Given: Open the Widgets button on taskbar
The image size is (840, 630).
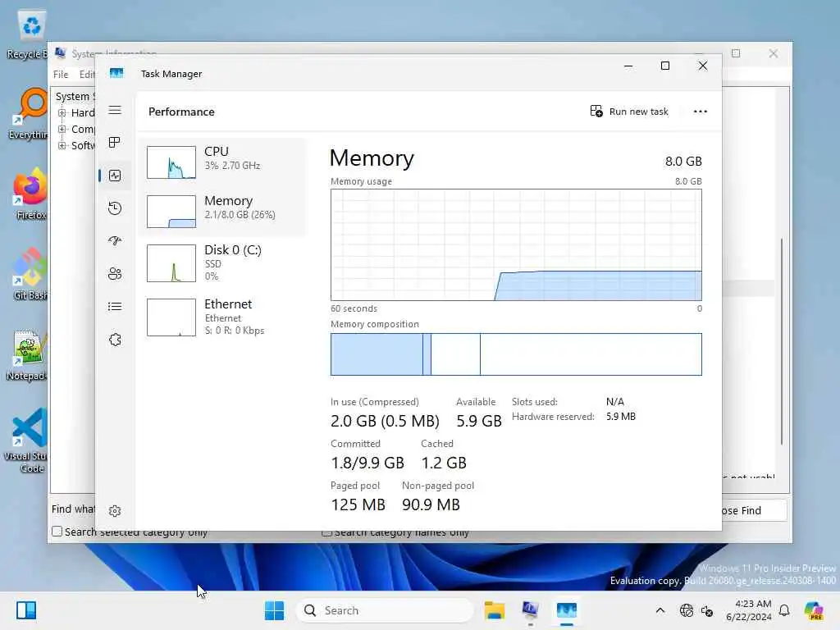Looking at the screenshot, I should (x=26, y=610).
